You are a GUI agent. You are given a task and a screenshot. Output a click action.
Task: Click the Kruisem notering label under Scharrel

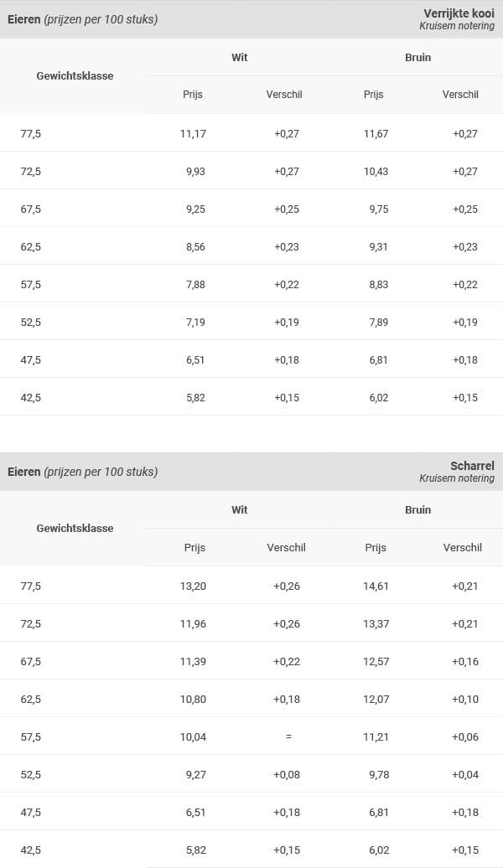(456, 478)
